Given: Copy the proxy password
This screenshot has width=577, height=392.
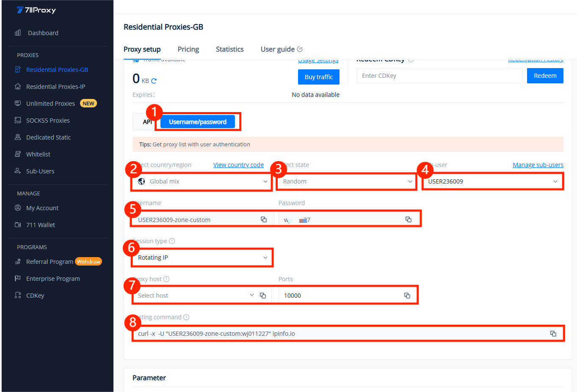Looking at the screenshot, I should click(409, 219).
